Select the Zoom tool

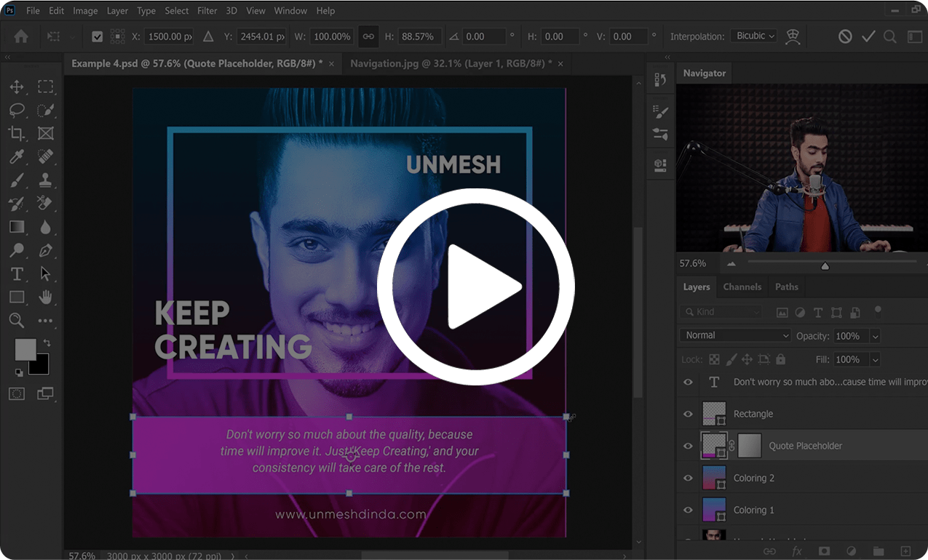coord(17,320)
